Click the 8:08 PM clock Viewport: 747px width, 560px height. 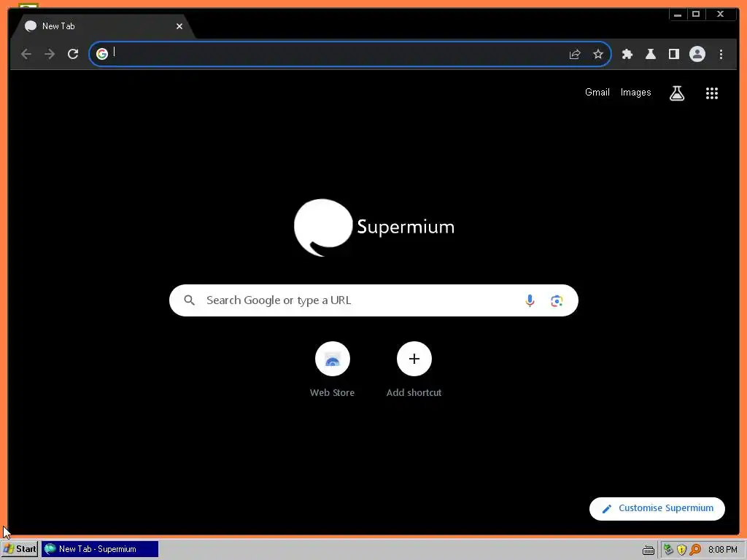click(x=722, y=550)
